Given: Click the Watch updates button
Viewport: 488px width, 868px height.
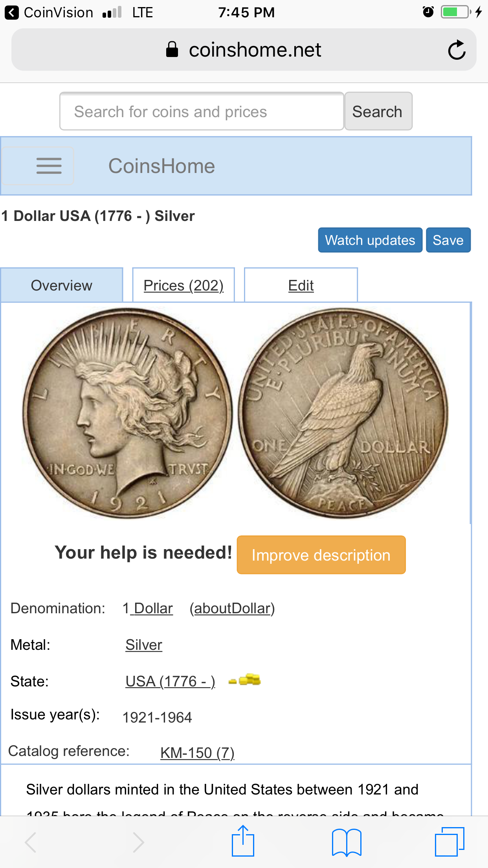Looking at the screenshot, I should (370, 240).
